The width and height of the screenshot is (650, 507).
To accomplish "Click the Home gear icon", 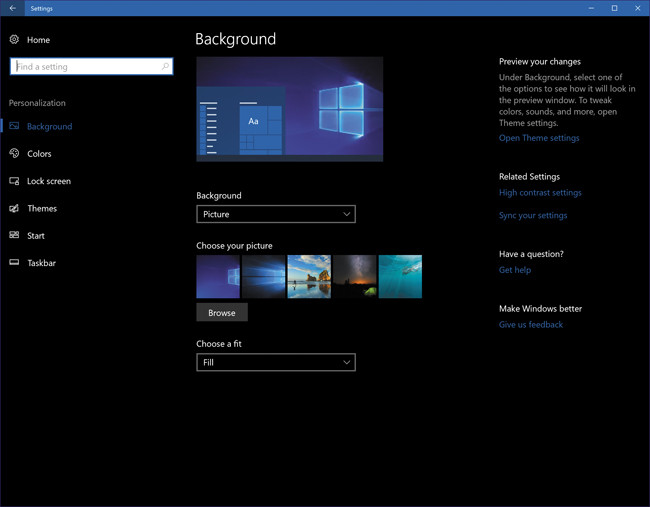I will (x=14, y=40).
